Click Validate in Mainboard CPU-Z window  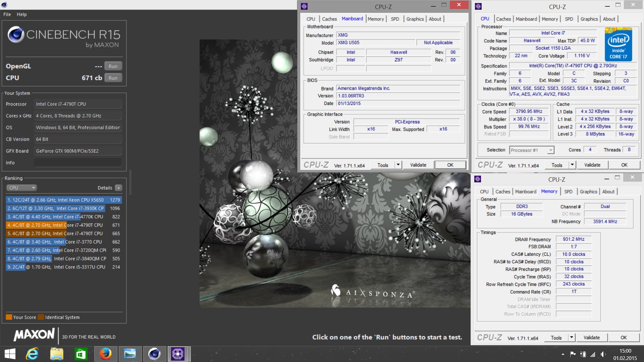point(418,165)
